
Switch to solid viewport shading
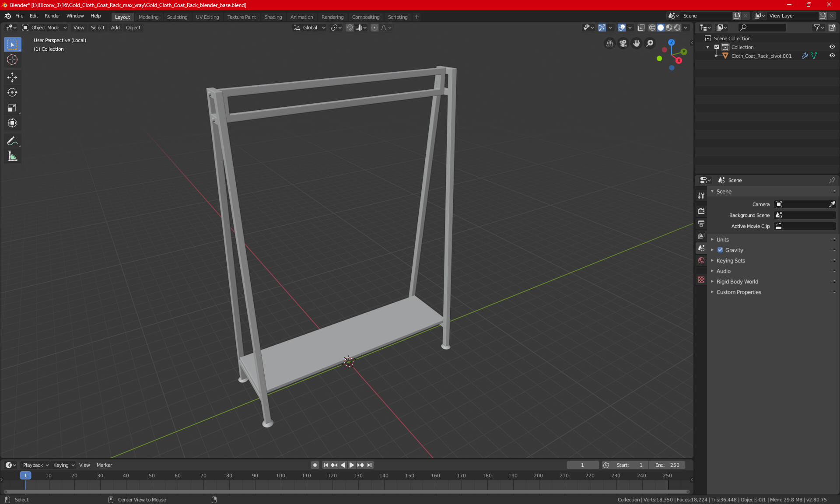pos(661,28)
